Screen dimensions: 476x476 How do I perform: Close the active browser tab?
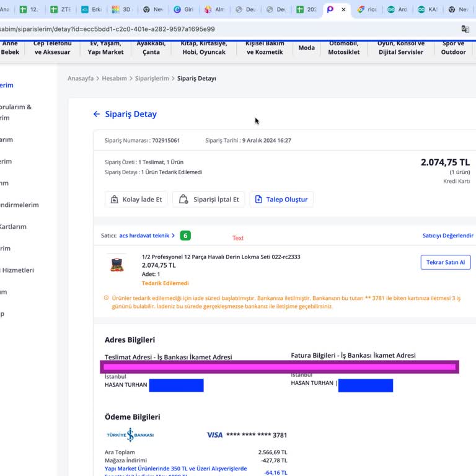click(x=343, y=9)
